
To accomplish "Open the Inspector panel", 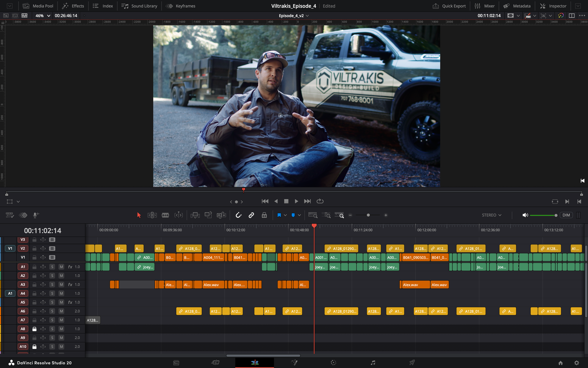I will point(553,6).
